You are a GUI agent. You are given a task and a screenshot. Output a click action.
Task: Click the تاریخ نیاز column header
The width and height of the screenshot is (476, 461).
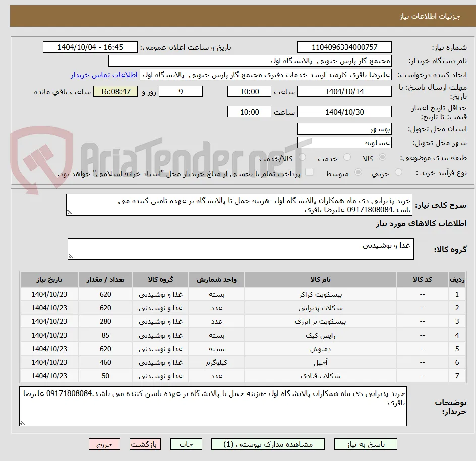(49, 279)
